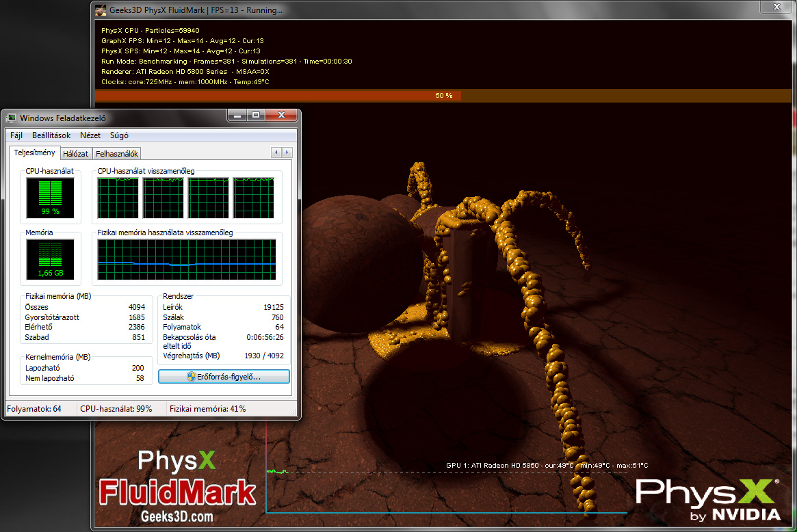This screenshot has width=797, height=532.
Task: Maximize the Windows Feladatkezelő window
Action: 256,116
